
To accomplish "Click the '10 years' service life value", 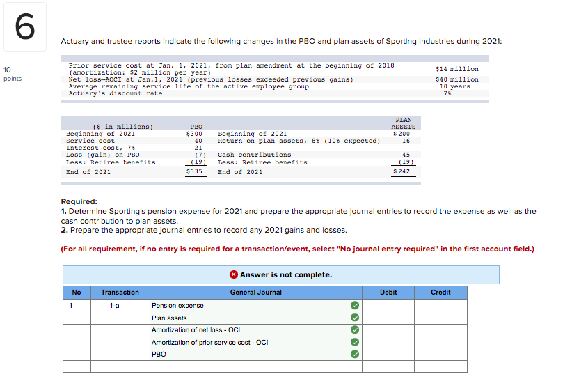I will point(454,86).
